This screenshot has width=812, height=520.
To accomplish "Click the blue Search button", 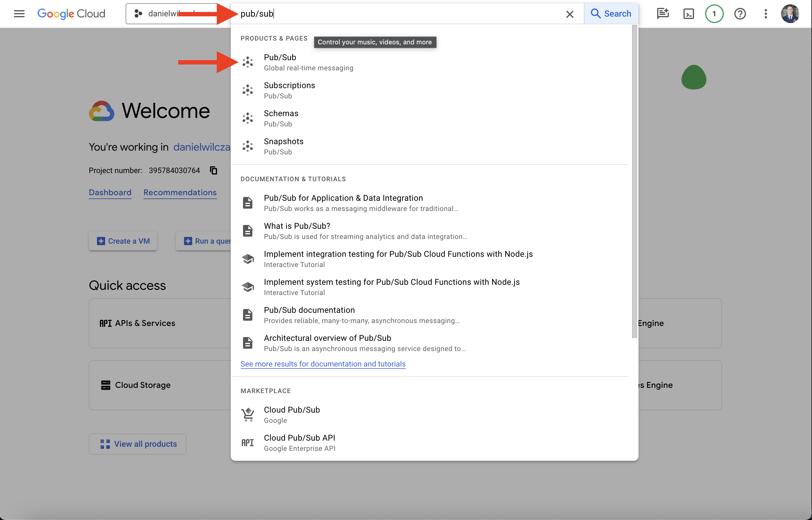I will 611,13.
